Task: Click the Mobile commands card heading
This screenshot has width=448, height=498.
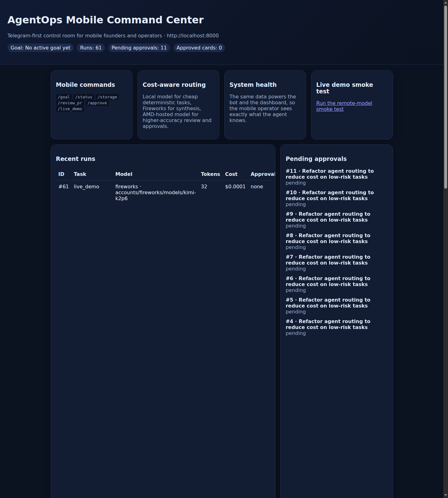Action: coord(85,85)
